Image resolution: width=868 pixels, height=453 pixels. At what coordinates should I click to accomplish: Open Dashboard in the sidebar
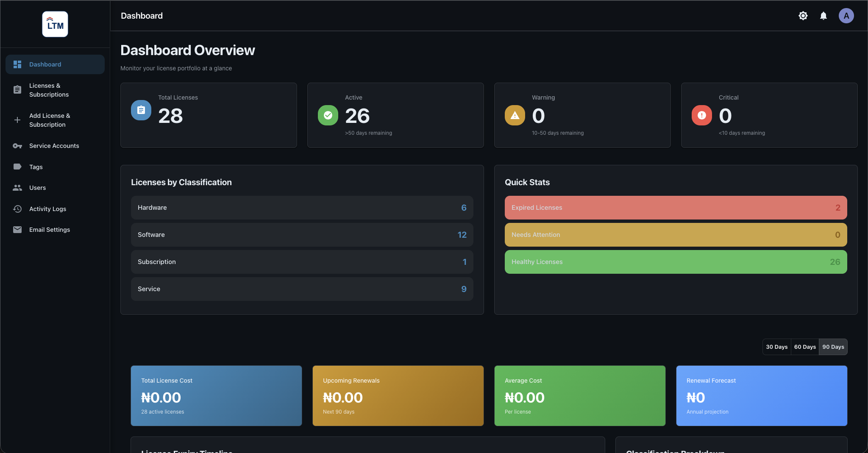click(55, 64)
